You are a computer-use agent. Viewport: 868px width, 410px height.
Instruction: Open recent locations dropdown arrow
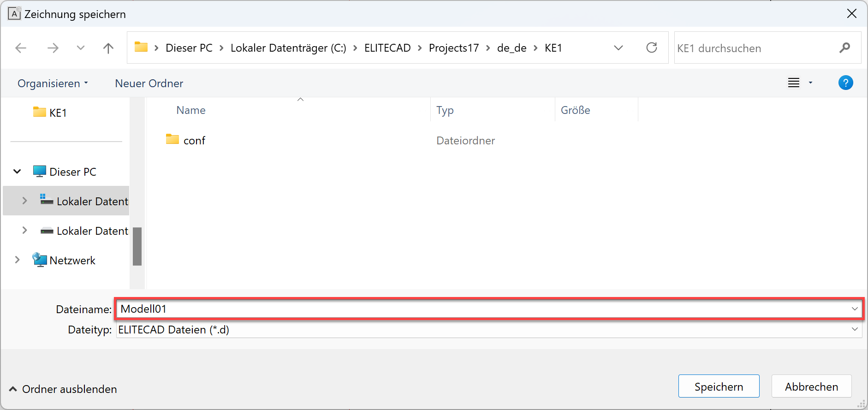tap(81, 48)
